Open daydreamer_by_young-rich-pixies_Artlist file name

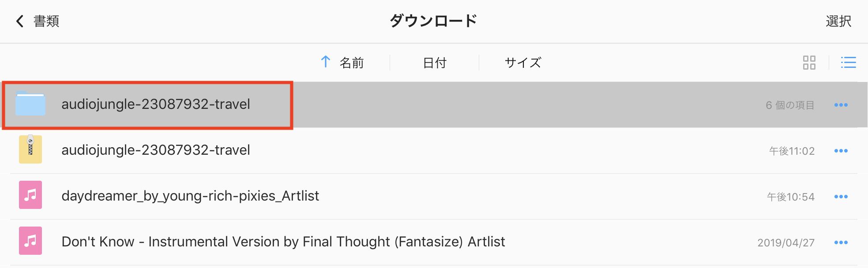(190, 196)
